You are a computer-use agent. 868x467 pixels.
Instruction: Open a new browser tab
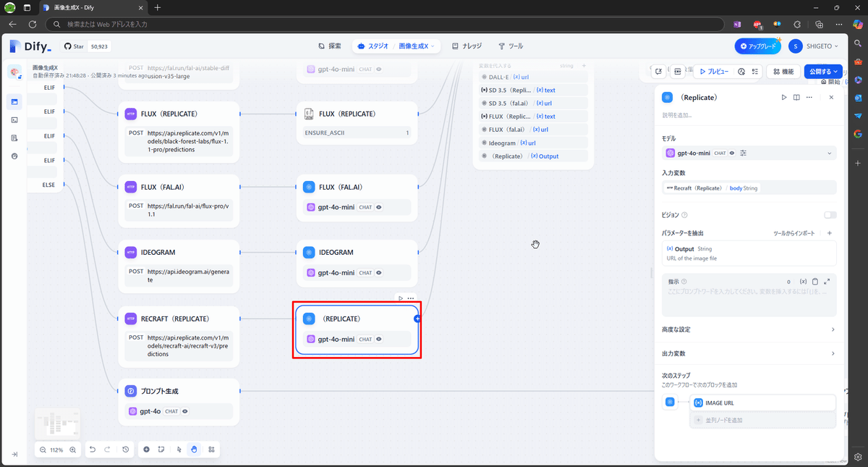click(x=158, y=7)
